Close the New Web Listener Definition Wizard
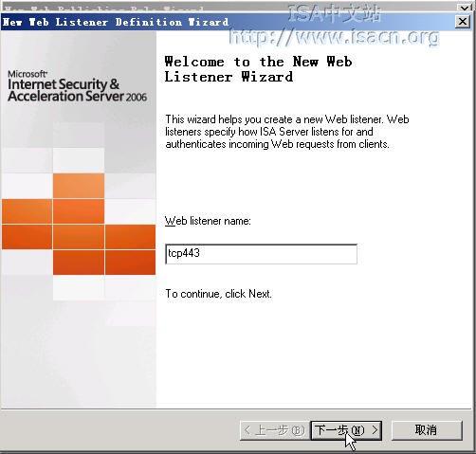 (x=463, y=22)
